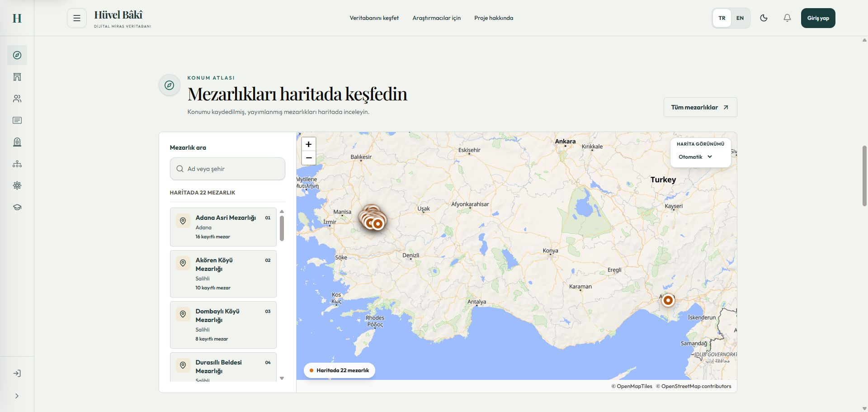Click the Tüm mezarlıklar button
This screenshot has width=868, height=412.
[700, 107]
